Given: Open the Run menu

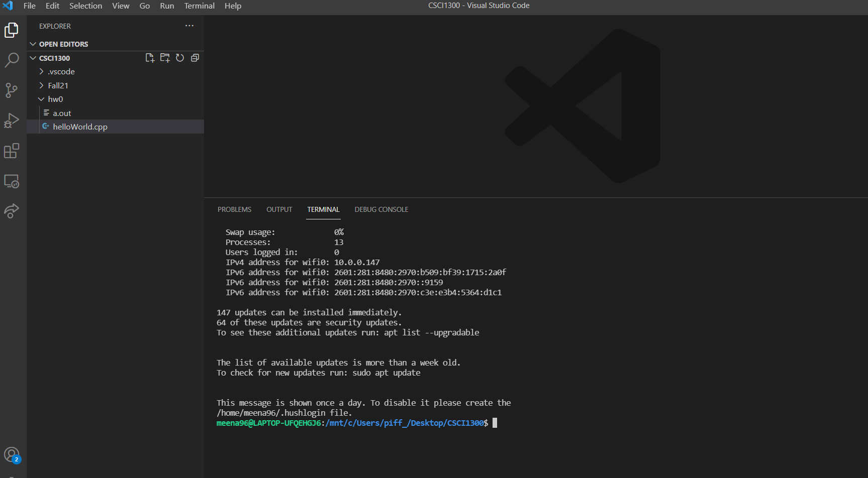Looking at the screenshot, I should [167, 6].
